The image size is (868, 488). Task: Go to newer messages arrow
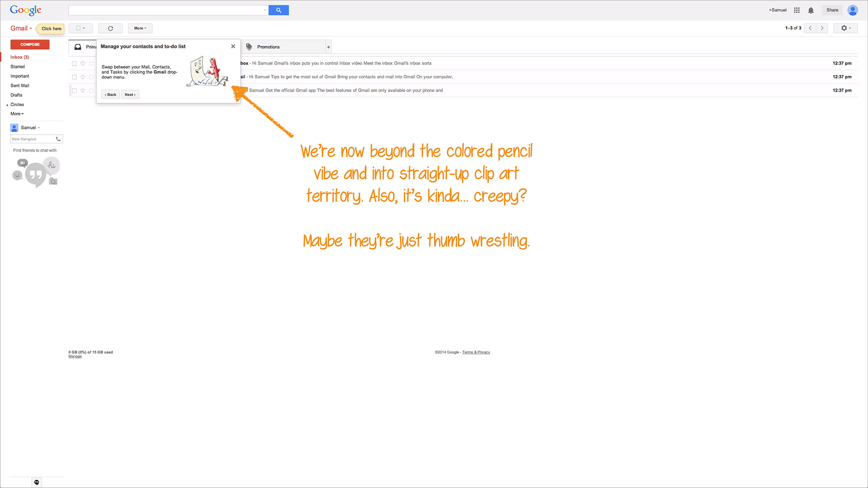pyautogui.click(x=810, y=28)
